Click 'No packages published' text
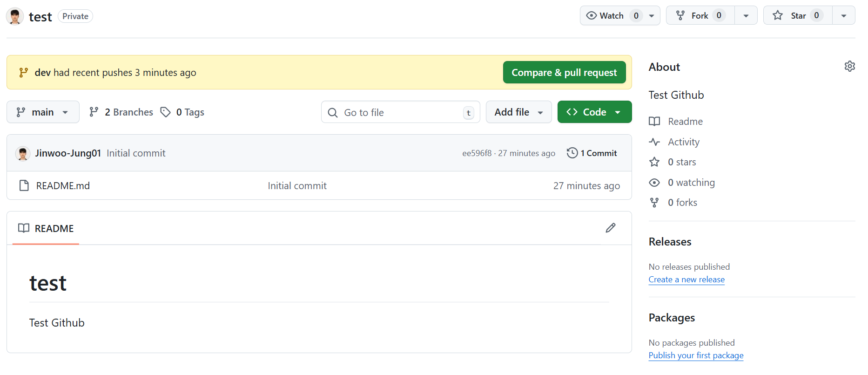Screen dimensions: 868x375 (692, 342)
